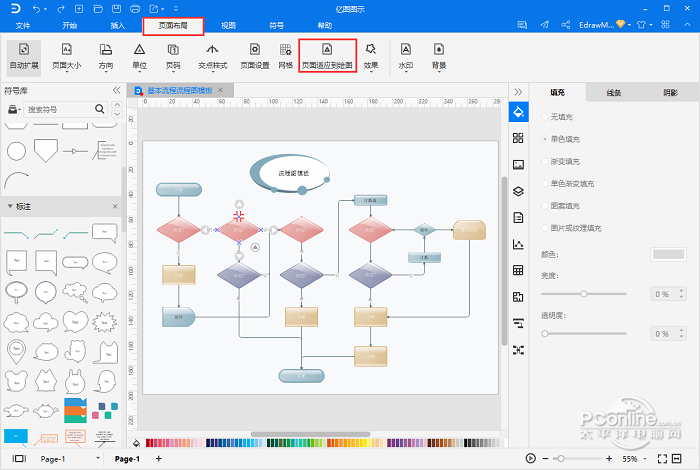Screen dimensions: 700x470
Task: Click 页面适应到绘图 fit page to drawing
Action: tap(327, 56)
